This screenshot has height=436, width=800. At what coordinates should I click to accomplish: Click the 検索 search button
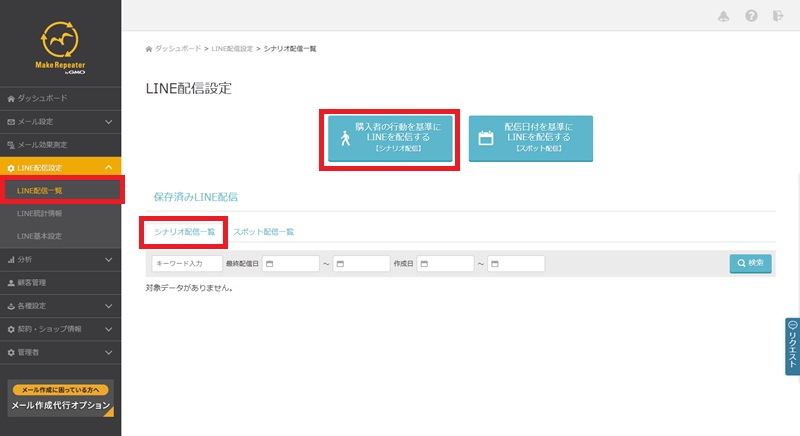coord(750,263)
